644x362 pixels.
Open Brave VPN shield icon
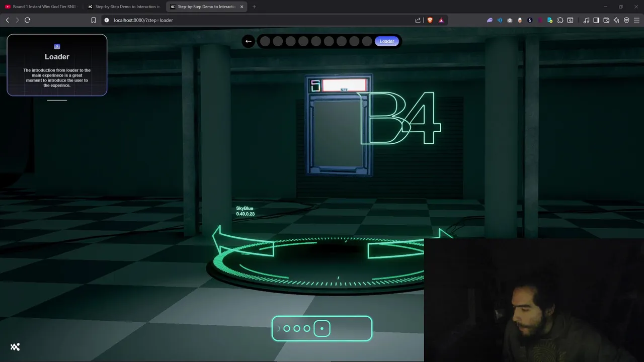pos(626,20)
